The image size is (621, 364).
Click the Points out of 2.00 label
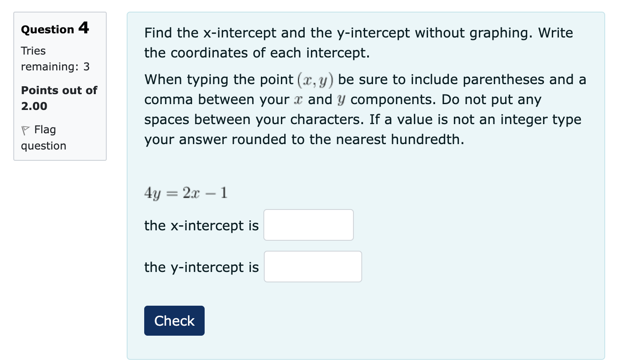(59, 90)
